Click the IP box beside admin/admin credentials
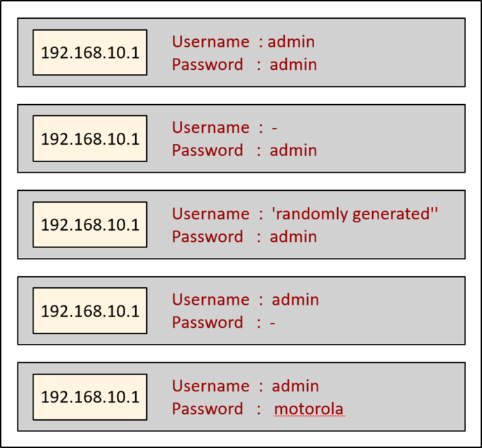 point(90,52)
